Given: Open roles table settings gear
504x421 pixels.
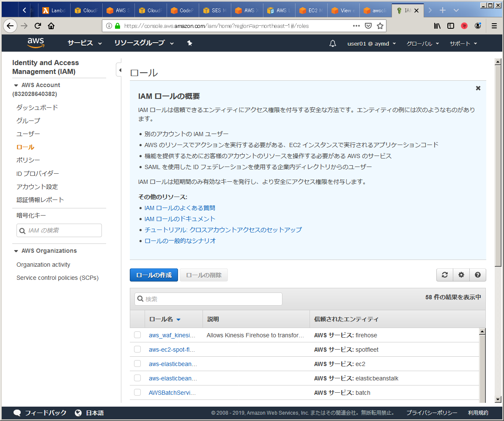Looking at the screenshot, I should click(x=461, y=275).
